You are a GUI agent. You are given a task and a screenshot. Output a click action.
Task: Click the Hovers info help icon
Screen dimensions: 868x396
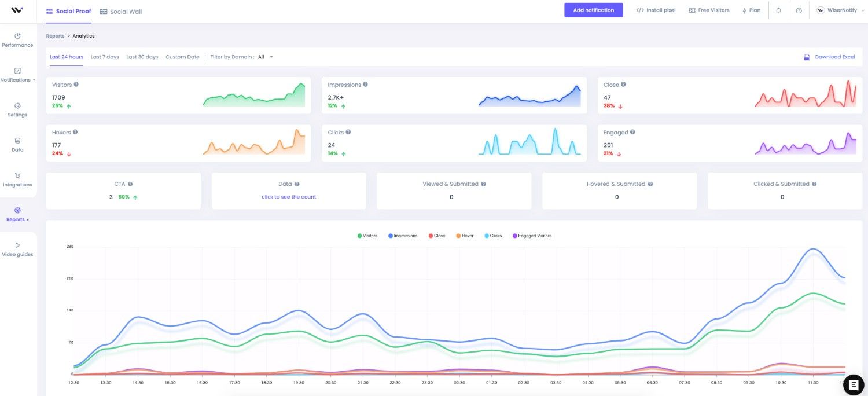[76, 132]
